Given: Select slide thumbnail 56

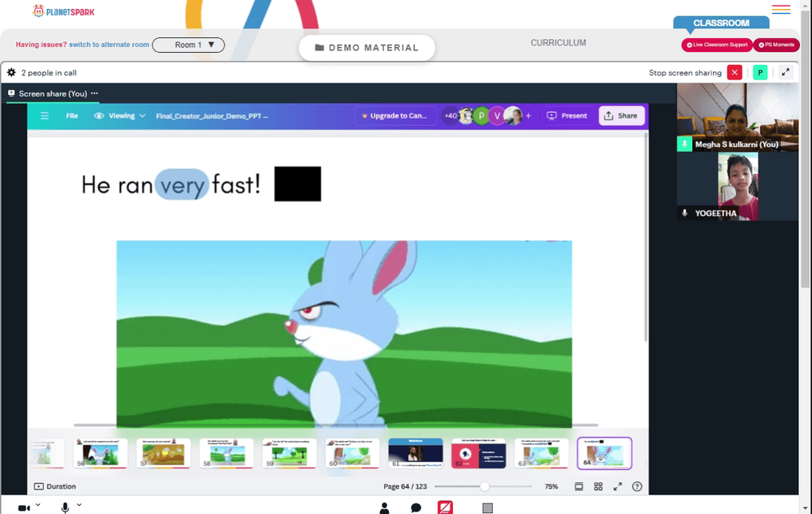Looking at the screenshot, I should (101, 453).
